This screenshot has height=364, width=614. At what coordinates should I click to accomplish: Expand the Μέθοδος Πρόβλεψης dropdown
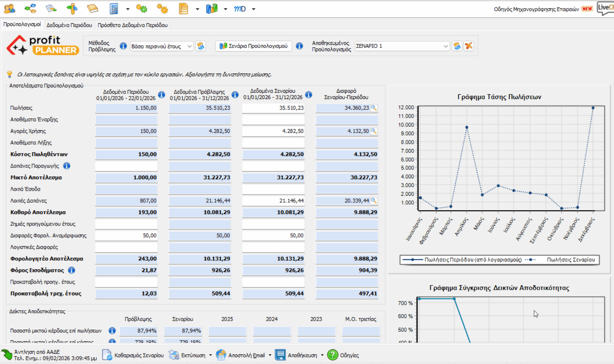189,46
